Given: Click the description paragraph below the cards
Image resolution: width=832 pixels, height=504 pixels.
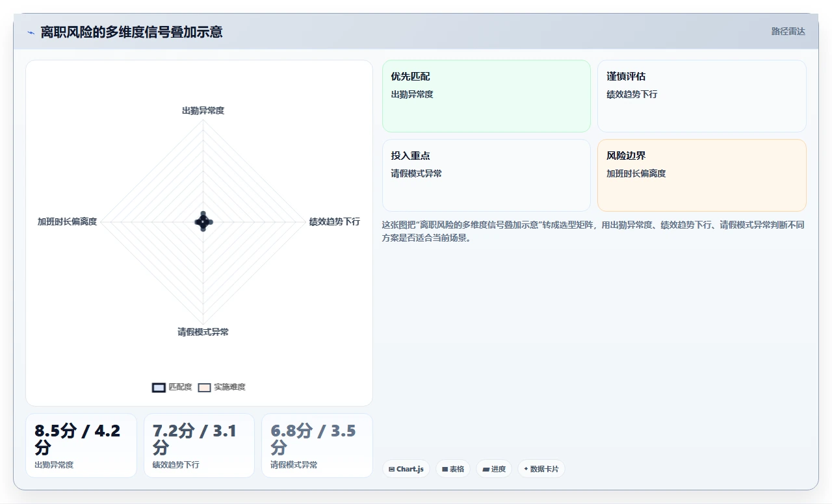Looking at the screenshot, I should [593, 231].
